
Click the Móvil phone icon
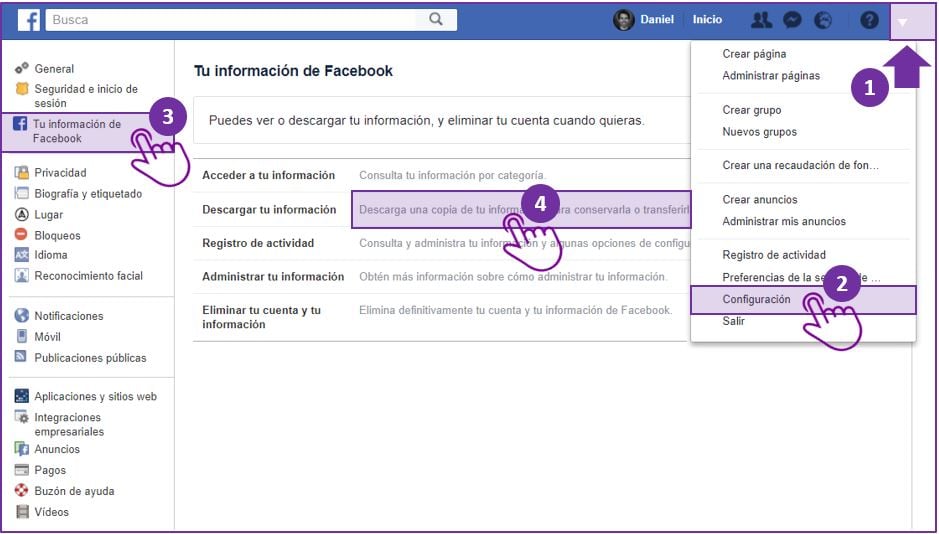coord(22,336)
